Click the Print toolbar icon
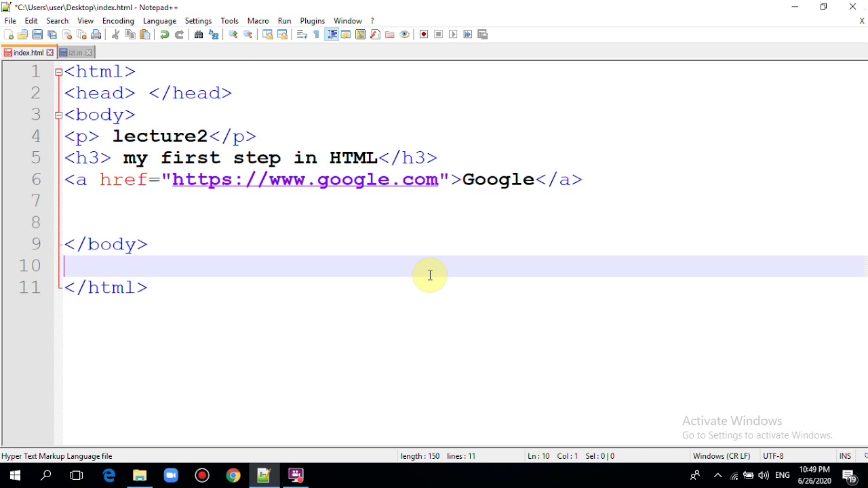Viewport: 868px width, 488px height. [x=96, y=35]
